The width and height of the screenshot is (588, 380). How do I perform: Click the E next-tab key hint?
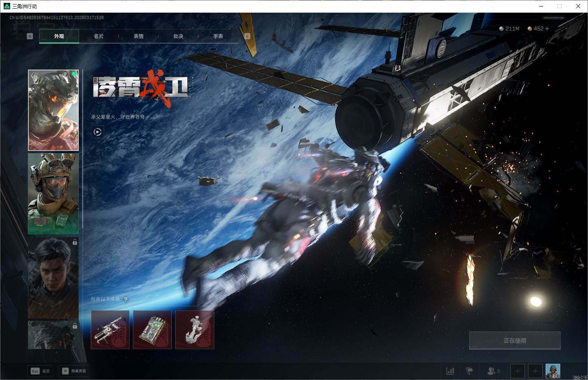(247, 36)
